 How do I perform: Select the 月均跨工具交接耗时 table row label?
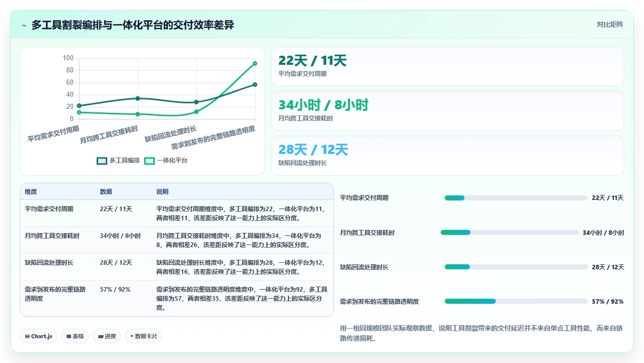click(x=52, y=235)
